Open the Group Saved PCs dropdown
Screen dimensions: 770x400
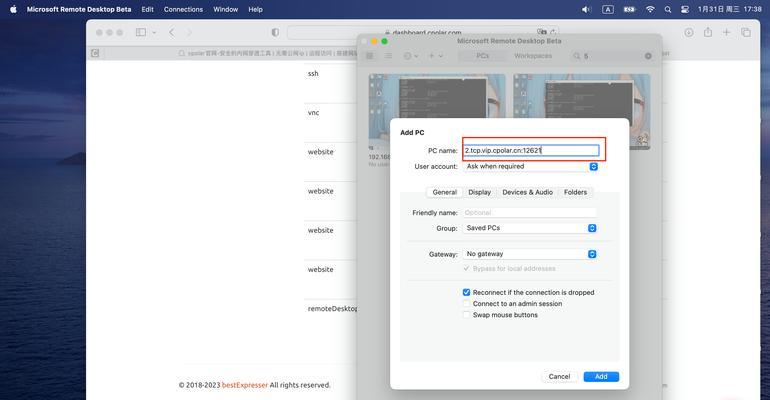coord(530,228)
